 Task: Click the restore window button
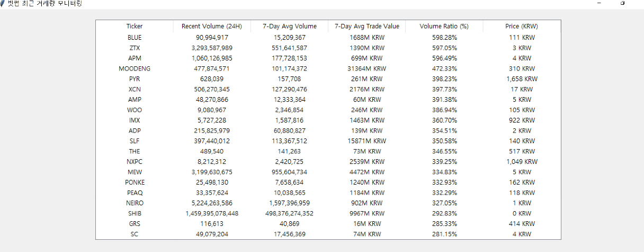(622, 3)
